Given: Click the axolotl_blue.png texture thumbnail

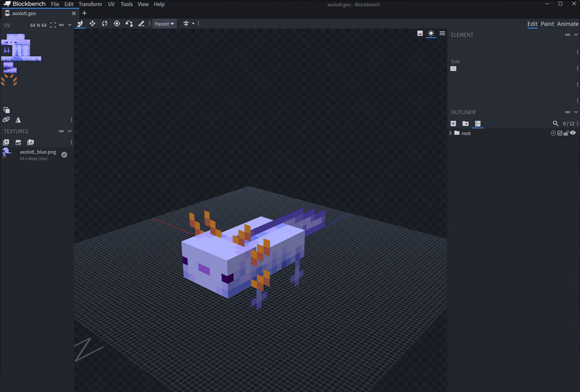Looking at the screenshot, I should 7,154.
